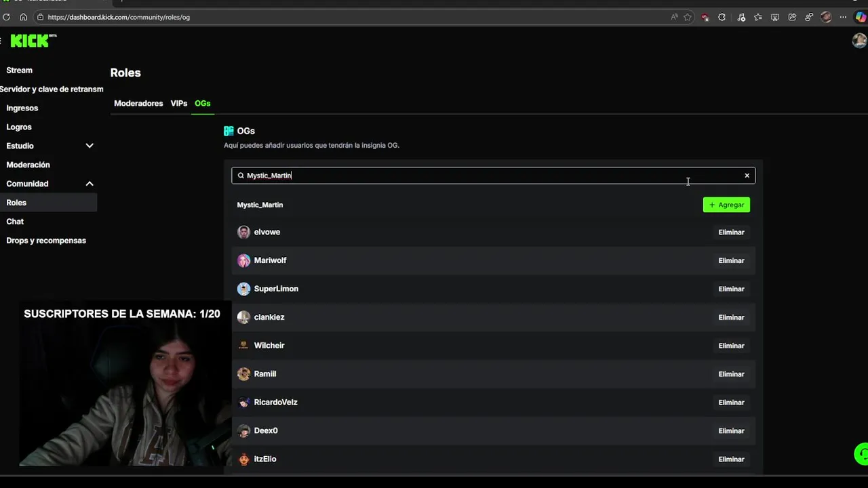Click Eliminar for Deex0
The image size is (868, 488).
pyautogui.click(x=731, y=431)
